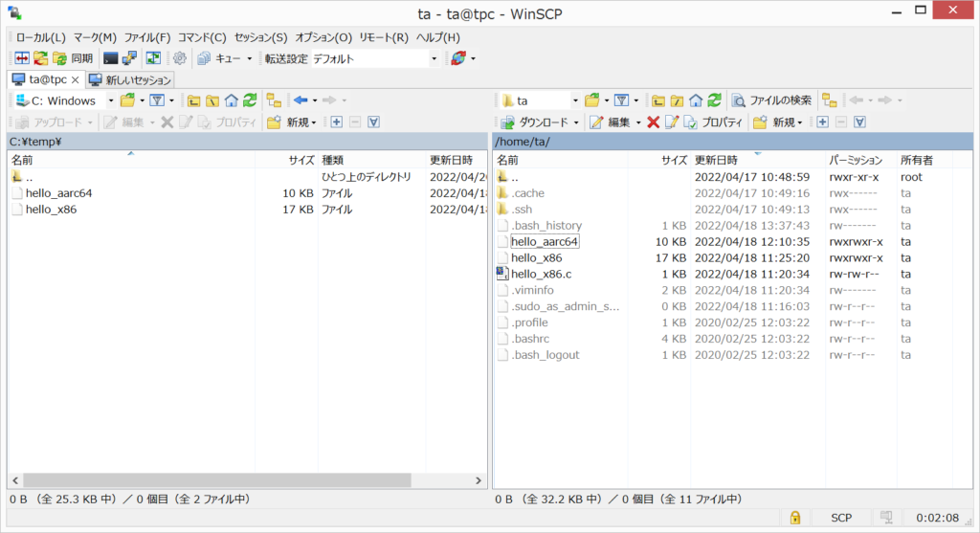
Task: Click the ダウンロード download button
Action: point(535,122)
